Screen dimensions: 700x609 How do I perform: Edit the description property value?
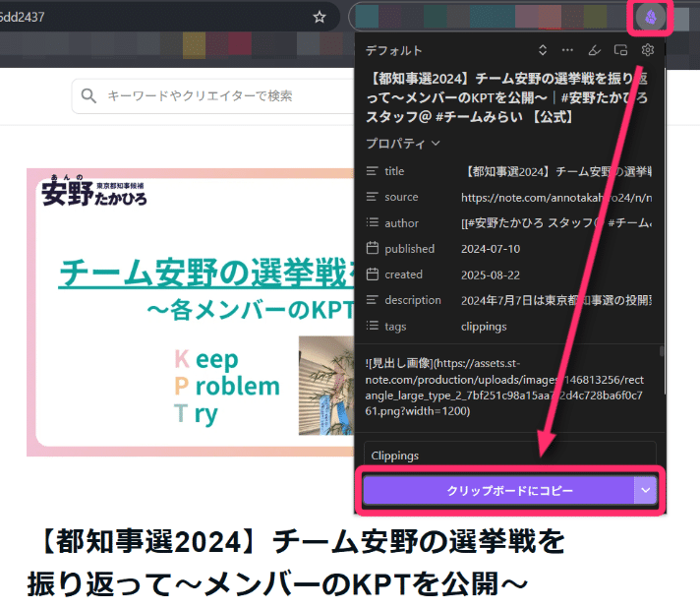click(556, 300)
